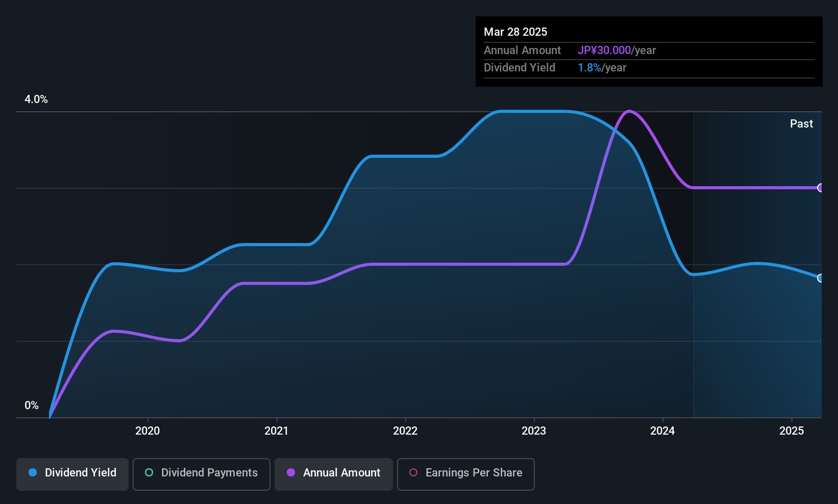838x504 pixels.
Task: Click the pink Earnings Per Share circle
Action: 413,472
